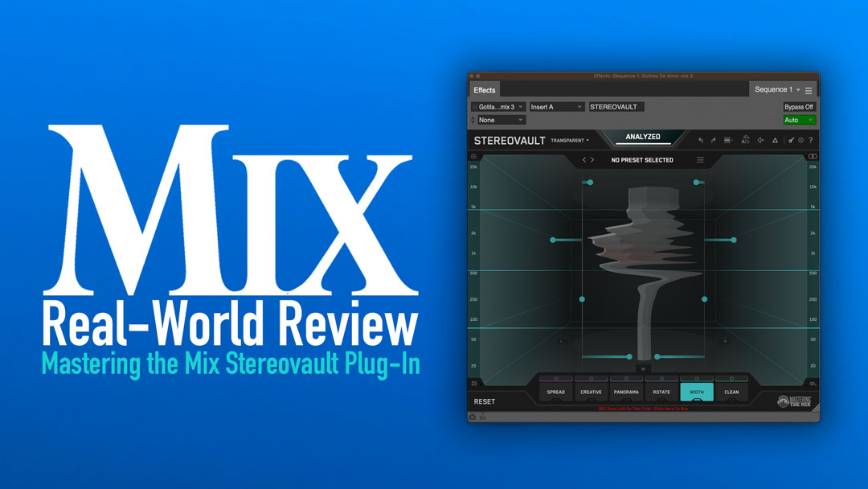
Task: Toggle power for the CLEAN module
Action: [731, 379]
